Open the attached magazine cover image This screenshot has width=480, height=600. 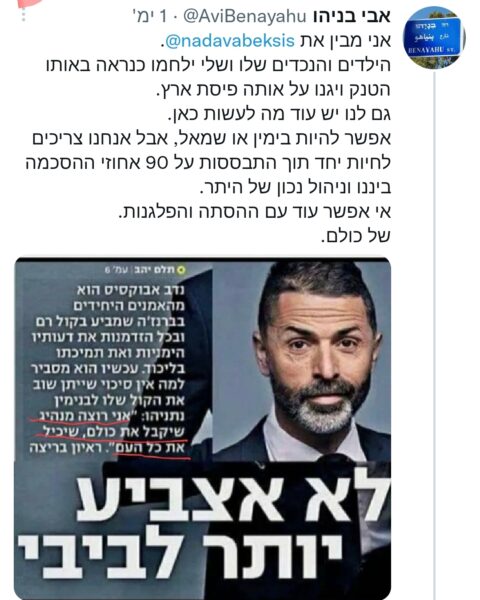[x=202, y=429]
